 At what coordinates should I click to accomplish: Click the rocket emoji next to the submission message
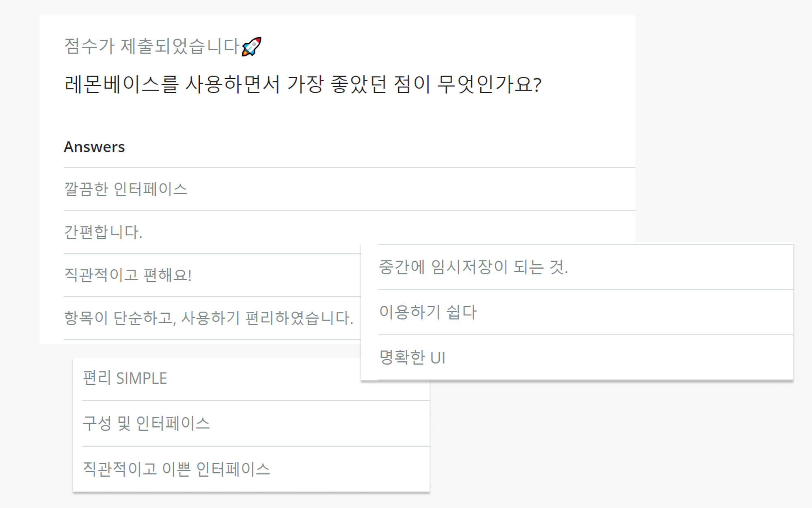pyautogui.click(x=252, y=46)
